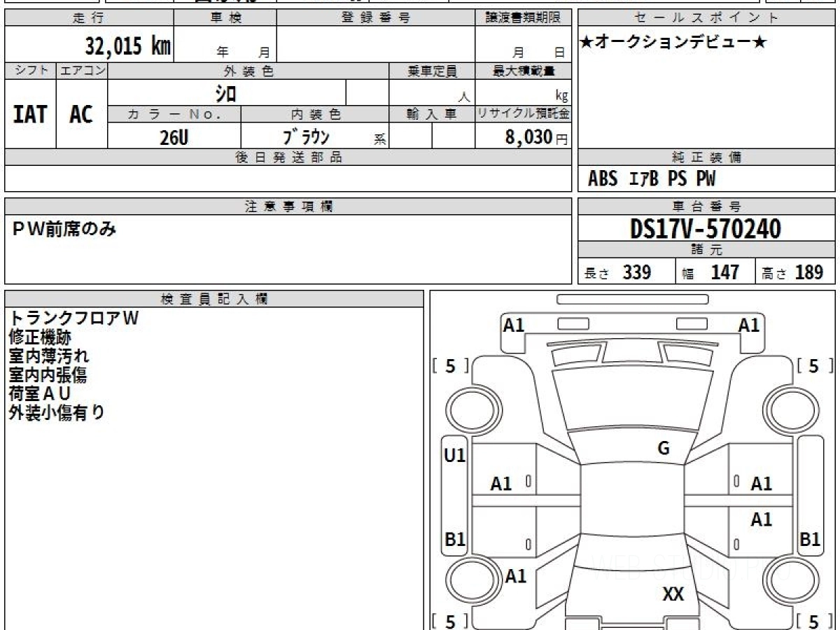The height and width of the screenshot is (630, 840).
Task: Click the exterior color シロ field
Action: [226, 92]
